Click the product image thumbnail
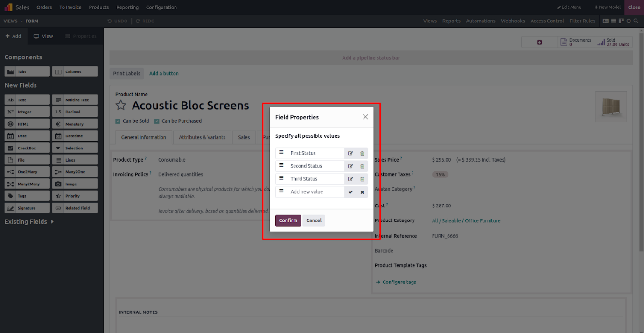The height and width of the screenshot is (333, 644). pos(611,106)
